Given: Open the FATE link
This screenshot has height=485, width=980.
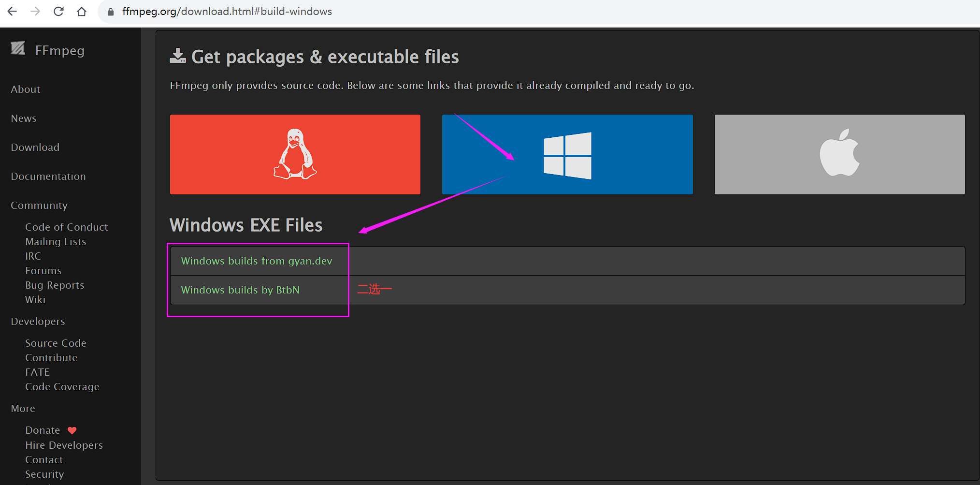Looking at the screenshot, I should (x=38, y=372).
